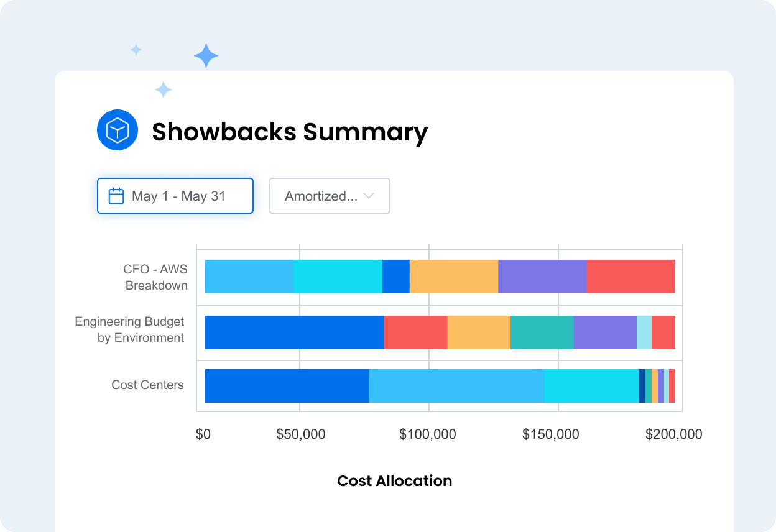Screen dimensions: 776x532
Task: Select the Cost Centers row label
Action: coord(148,385)
